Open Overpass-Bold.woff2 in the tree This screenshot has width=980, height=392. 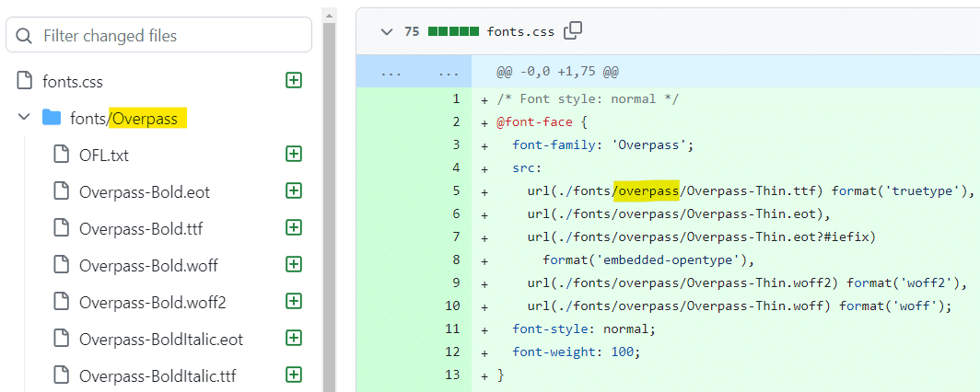coord(153,303)
